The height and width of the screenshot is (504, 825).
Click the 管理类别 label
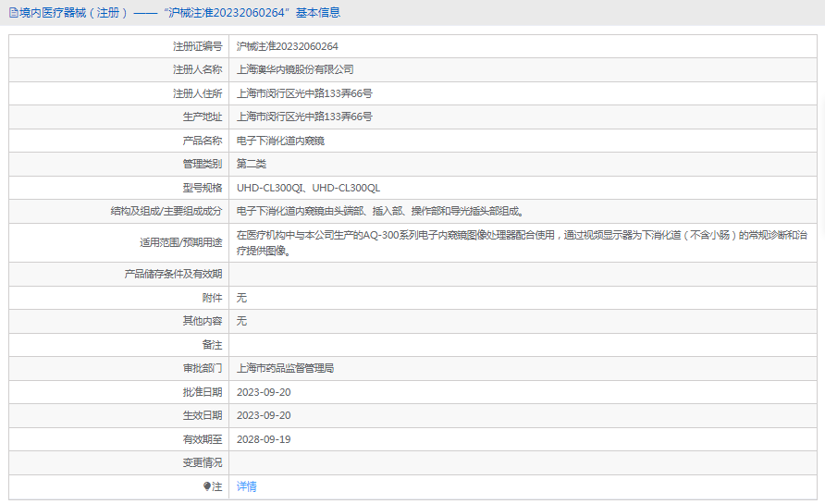coord(203,164)
